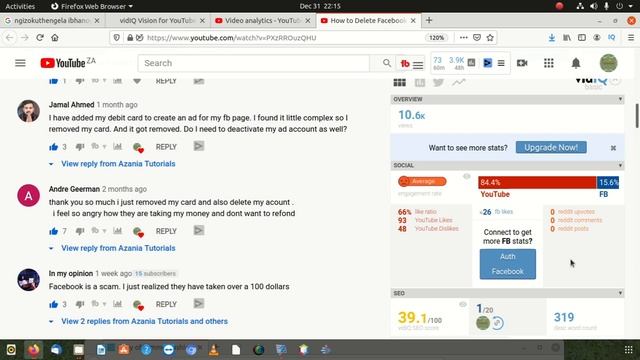Bookmark this page with the star

pos(490,38)
